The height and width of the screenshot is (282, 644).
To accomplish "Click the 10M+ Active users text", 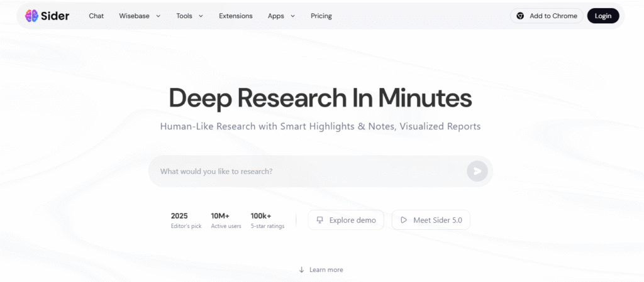I will tap(226, 220).
